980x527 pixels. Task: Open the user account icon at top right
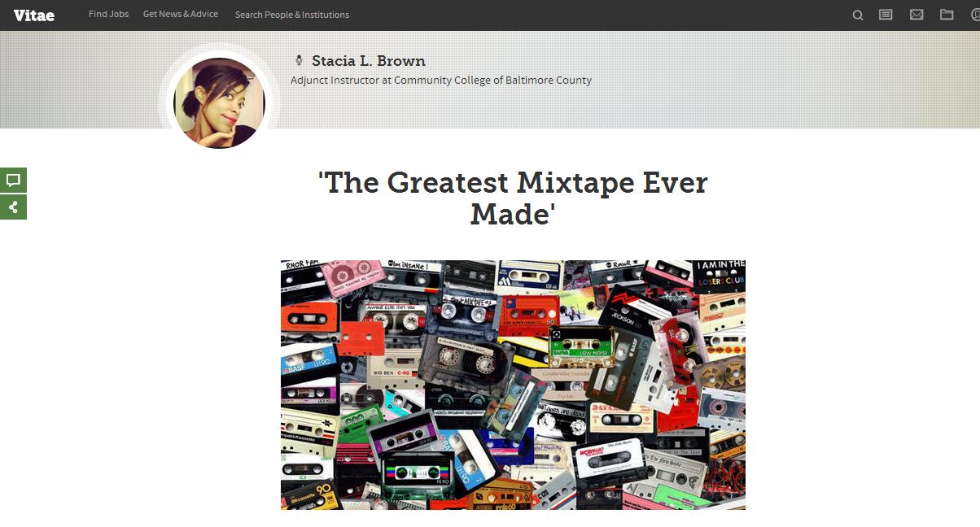(x=975, y=15)
